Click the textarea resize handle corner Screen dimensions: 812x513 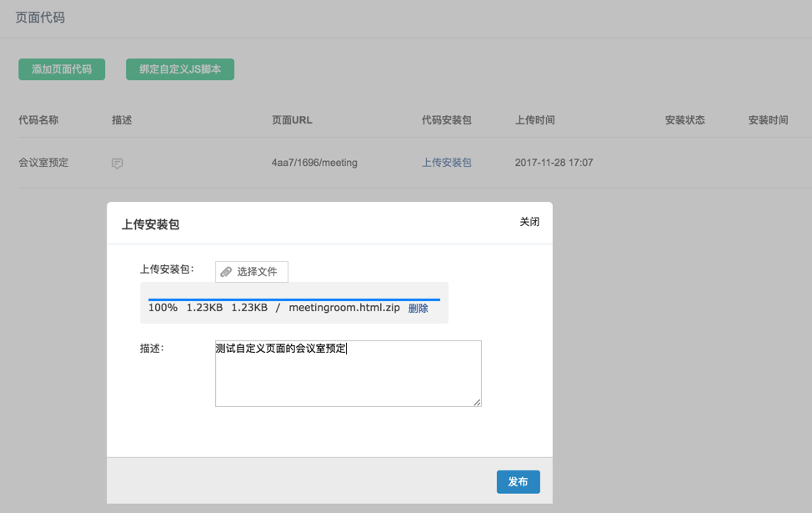(477, 402)
